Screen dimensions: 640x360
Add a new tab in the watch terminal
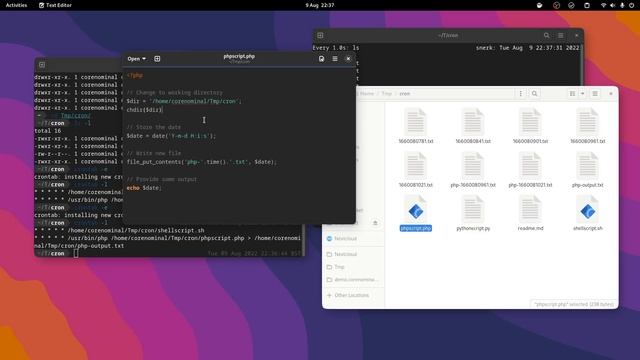[x=320, y=36]
